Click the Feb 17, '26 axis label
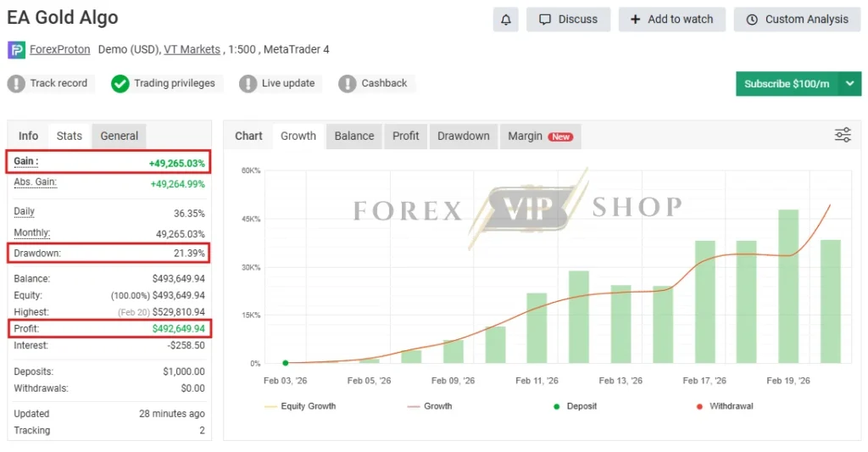Image resolution: width=868 pixels, height=452 pixels. 704,381
